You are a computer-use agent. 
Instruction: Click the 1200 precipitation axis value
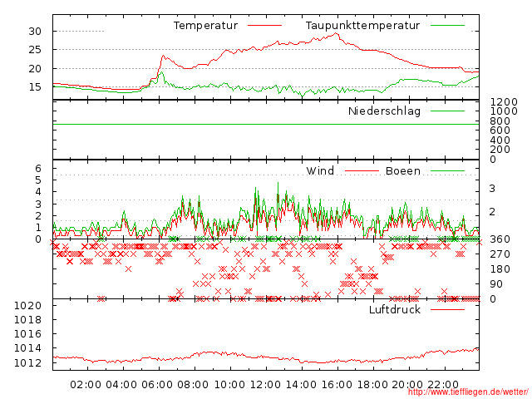point(504,102)
